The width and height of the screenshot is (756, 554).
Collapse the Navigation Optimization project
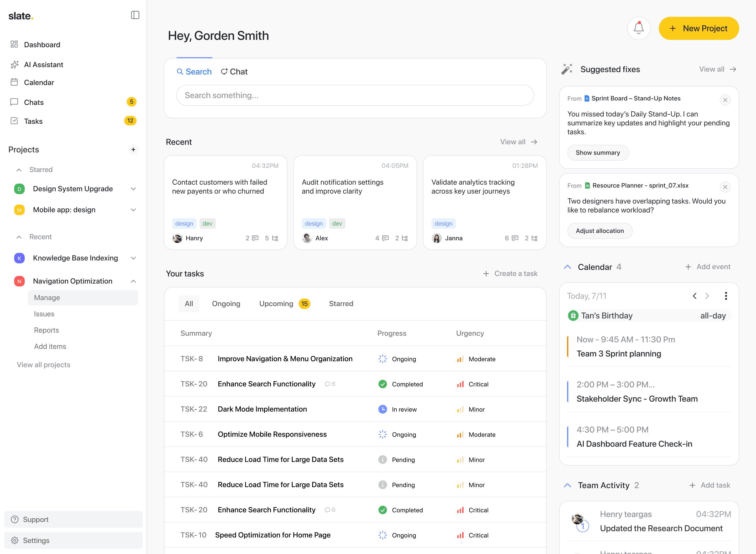point(133,281)
